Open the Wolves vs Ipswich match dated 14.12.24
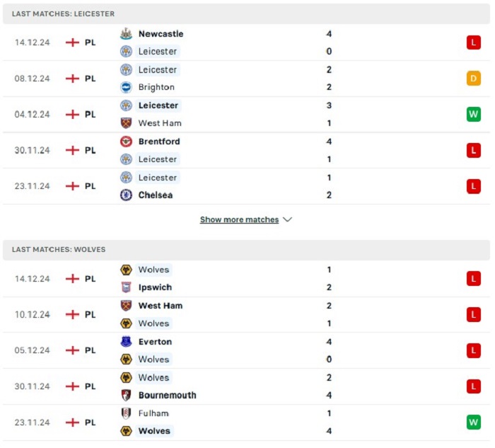The height and width of the screenshot is (448, 495). (246, 279)
